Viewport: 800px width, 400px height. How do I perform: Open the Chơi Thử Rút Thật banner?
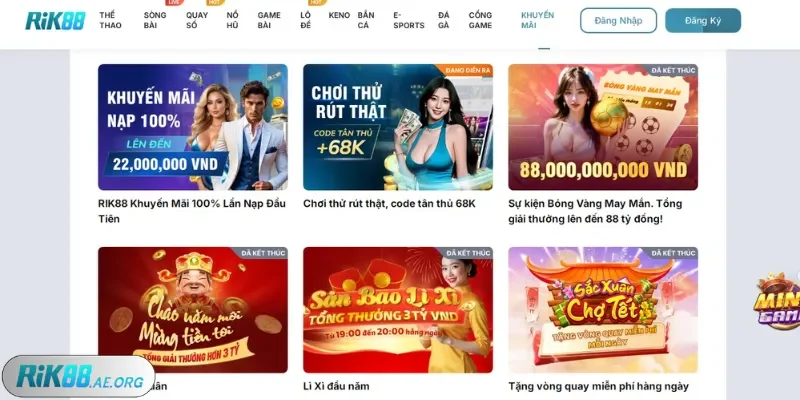coord(398,127)
